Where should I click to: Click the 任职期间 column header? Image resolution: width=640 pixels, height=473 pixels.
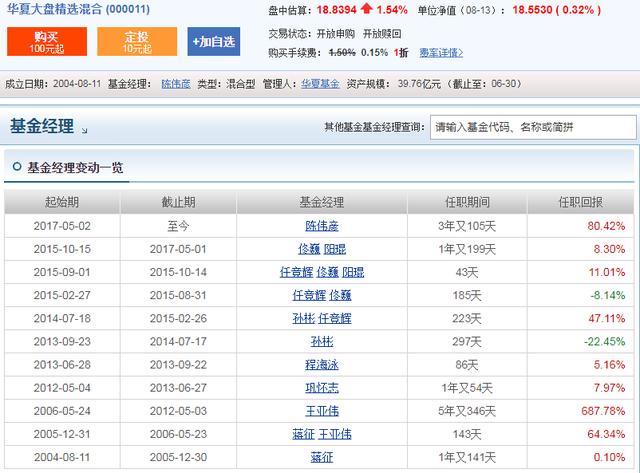click(467, 202)
